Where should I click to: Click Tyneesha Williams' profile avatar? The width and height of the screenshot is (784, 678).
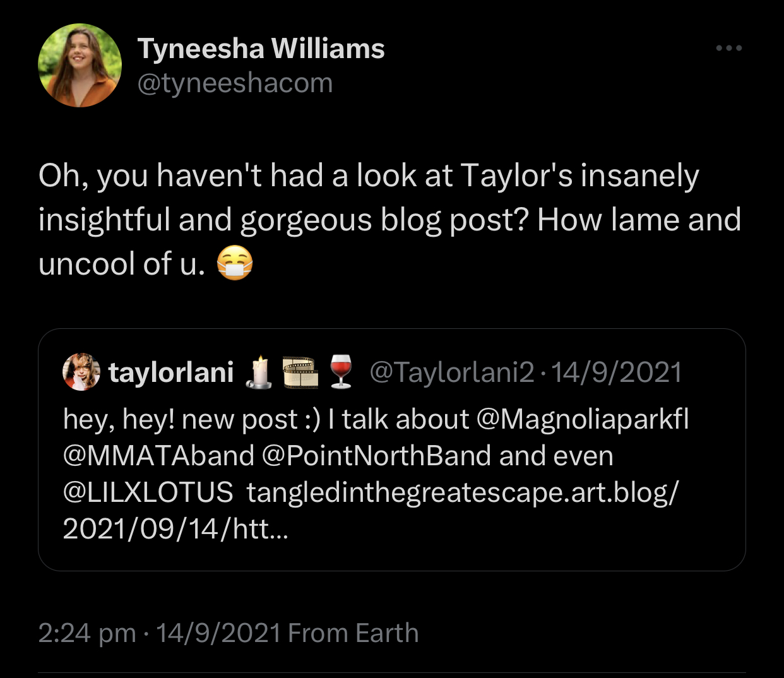tap(80, 65)
